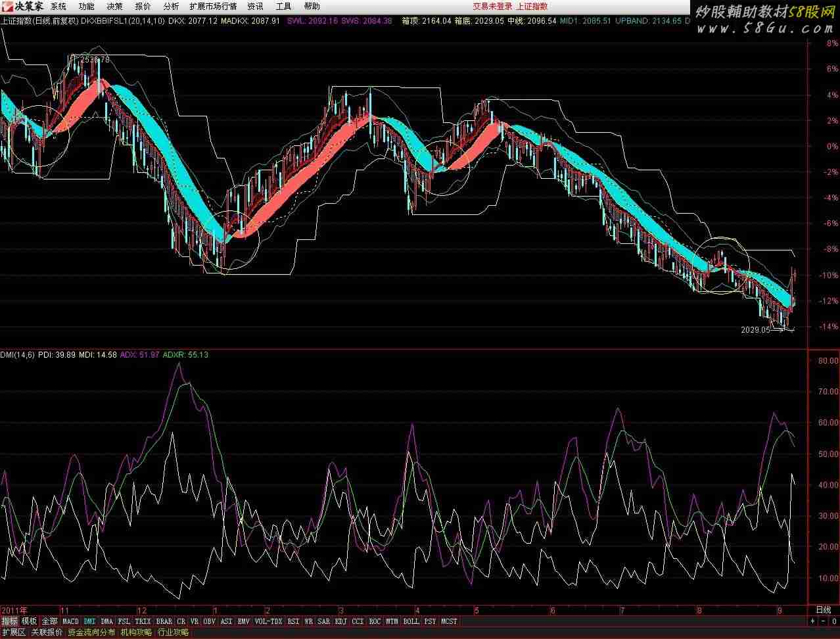Click the 0 reset button at bottom right
This screenshot has height=639, width=840.
click(x=833, y=621)
